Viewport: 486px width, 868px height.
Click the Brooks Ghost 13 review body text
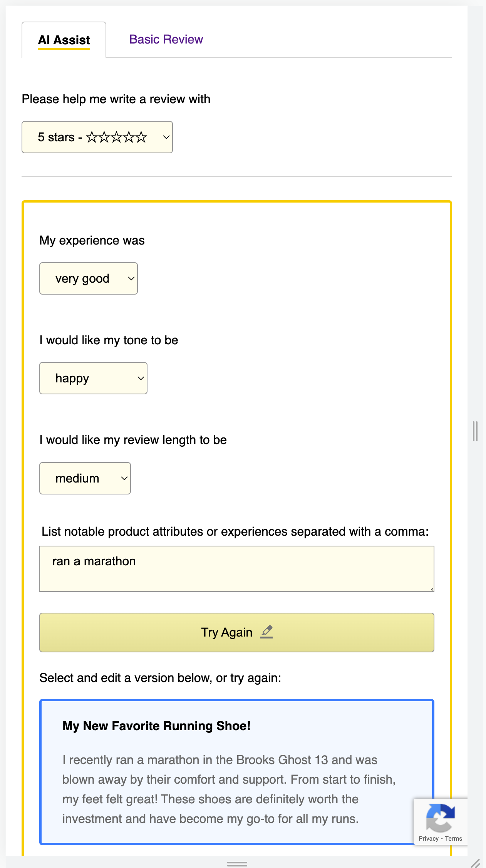click(229, 789)
